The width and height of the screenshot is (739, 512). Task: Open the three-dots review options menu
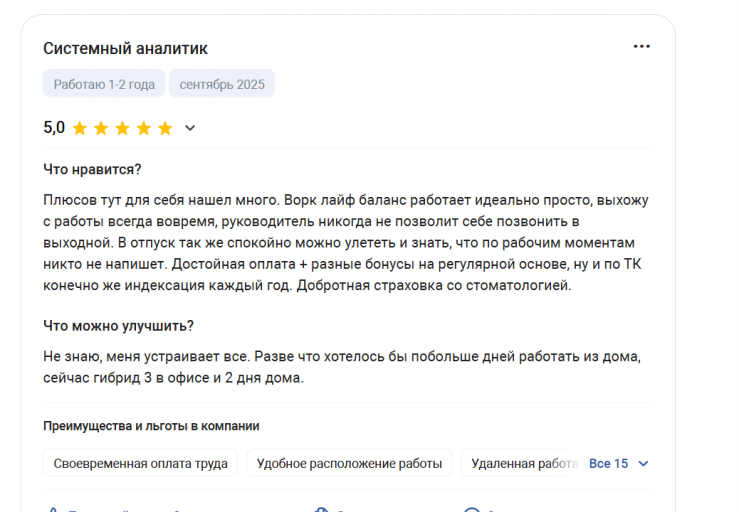coord(641,46)
